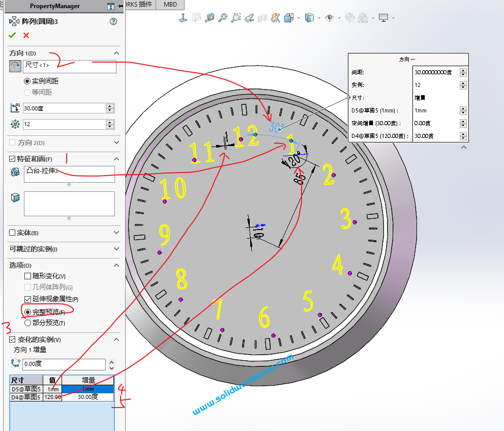Click the Section View icon
This screenshot has width=504, height=431.
[x=261, y=18]
